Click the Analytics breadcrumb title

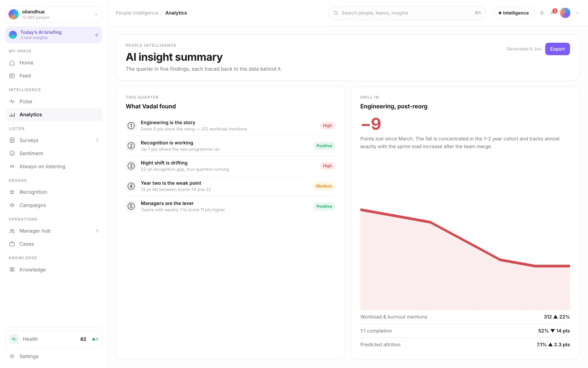coord(176,13)
